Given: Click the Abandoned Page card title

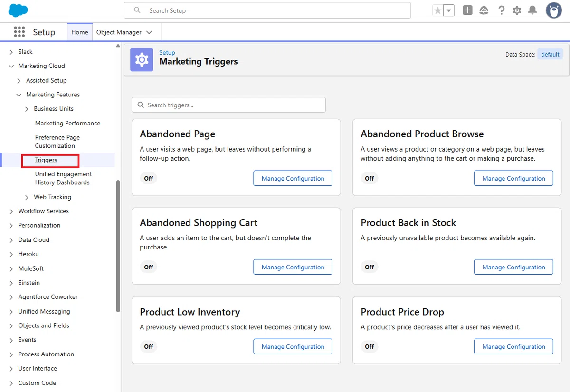Looking at the screenshot, I should pos(178,134).
